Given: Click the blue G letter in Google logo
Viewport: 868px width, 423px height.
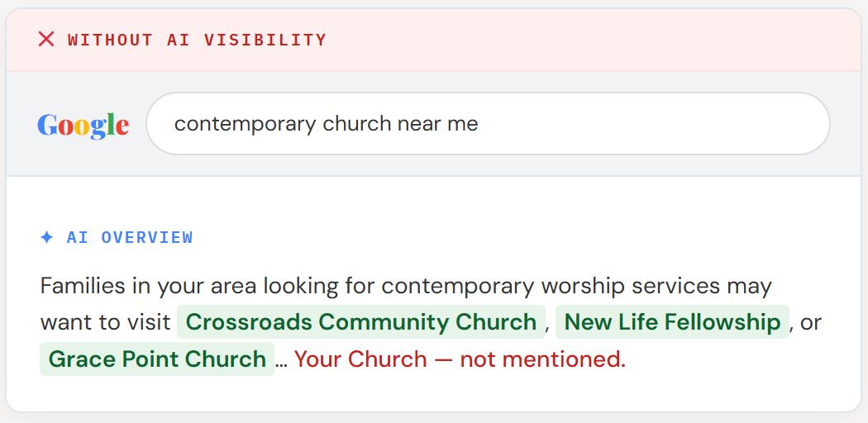Looking at the screenshot, I should 46,125.
